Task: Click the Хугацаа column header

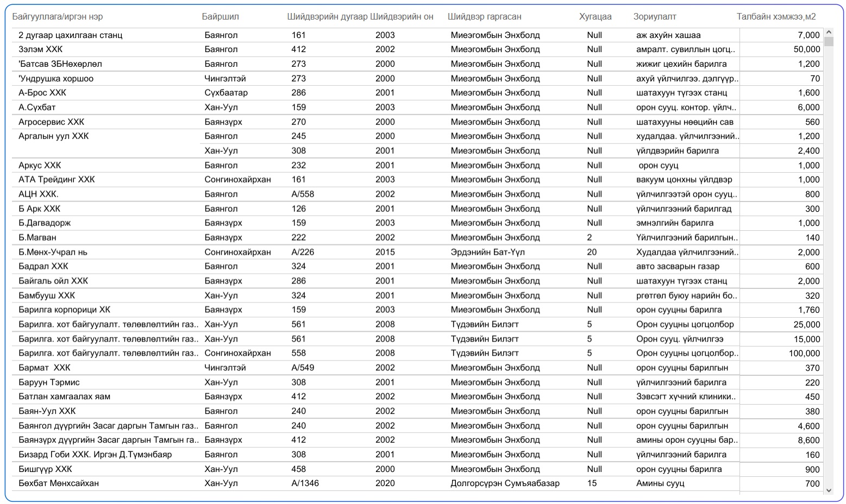Action: [x=595, y=17]
